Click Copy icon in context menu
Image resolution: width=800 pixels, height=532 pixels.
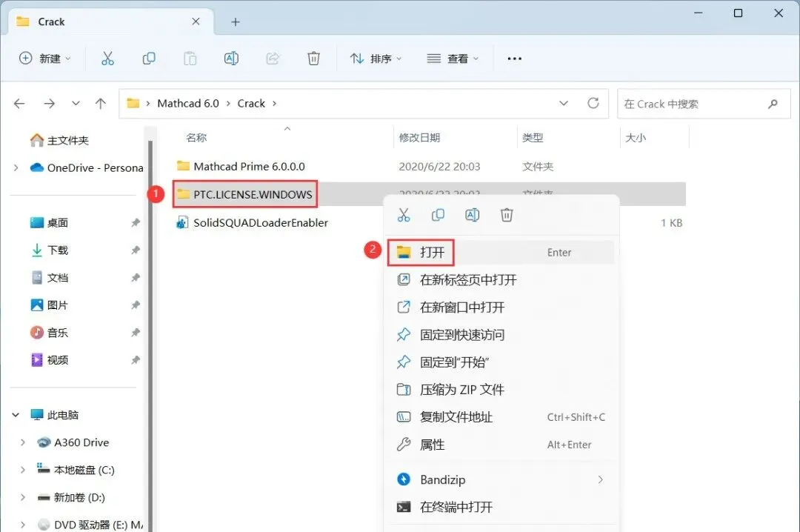pos(438,216)
